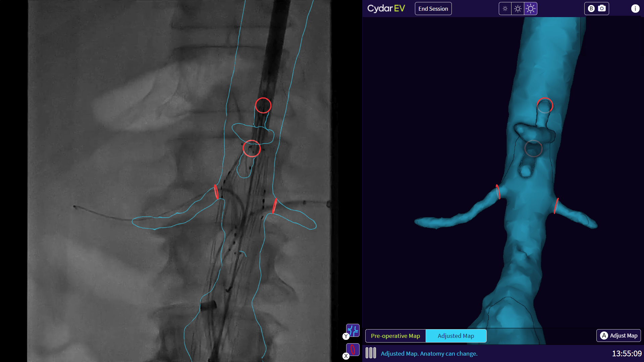Switch to the Pre-operative Map tab
Screen dimensions: 644x362
pyautogui.click(x=395, y=336)
